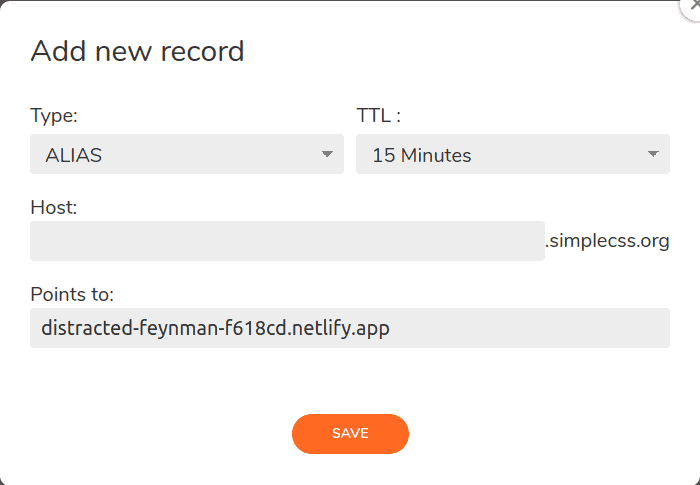Click the "TTL :" field label
Viewport: 700px width, 485px height.
379,116
